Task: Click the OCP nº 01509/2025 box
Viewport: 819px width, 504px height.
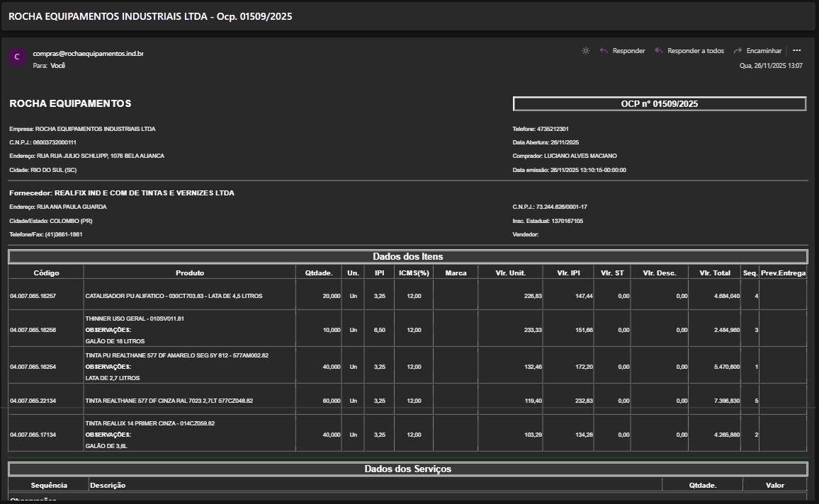Action: [660, 104]
